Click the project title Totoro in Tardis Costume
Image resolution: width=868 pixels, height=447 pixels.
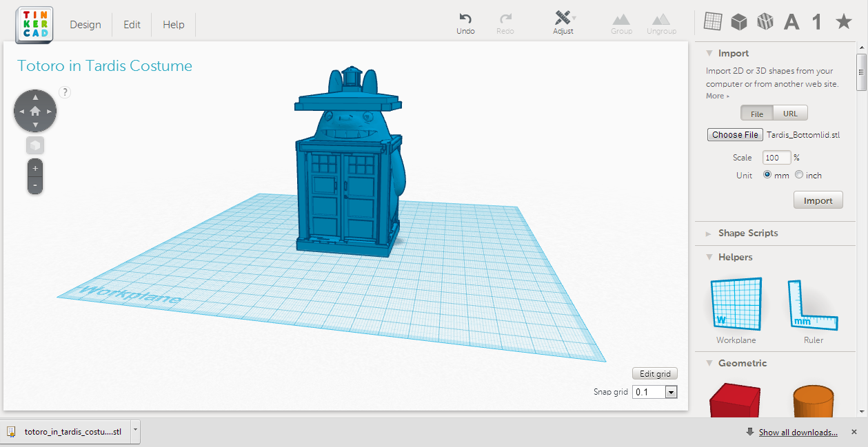click(x=105, y=65)
